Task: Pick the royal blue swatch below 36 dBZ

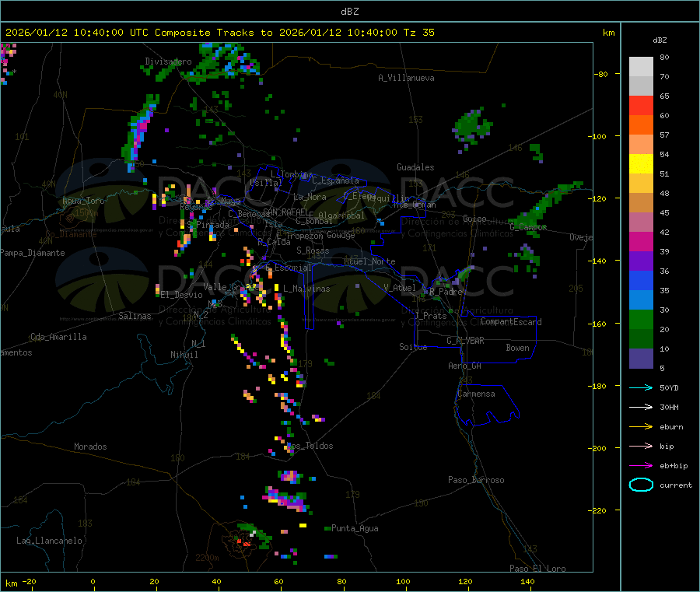Action: tap(641, 281)
